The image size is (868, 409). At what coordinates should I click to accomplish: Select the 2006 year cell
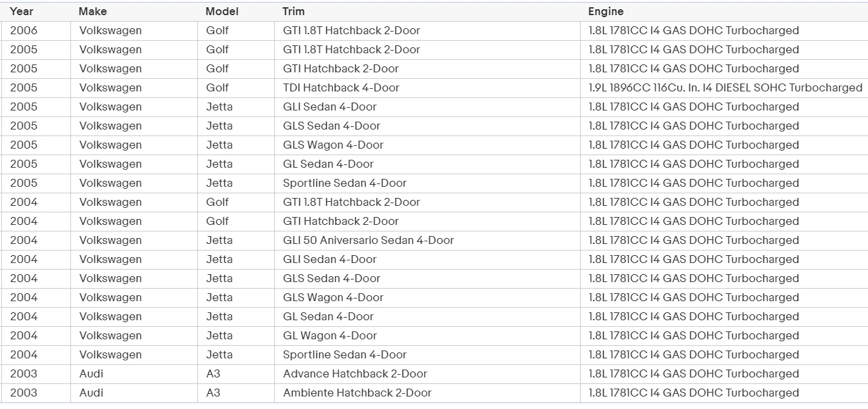coord(24,30)
